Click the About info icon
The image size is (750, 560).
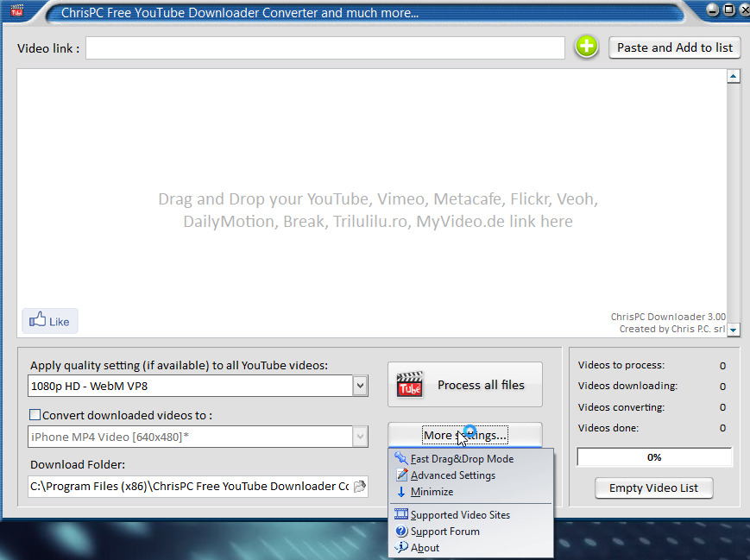coord(401,547)
